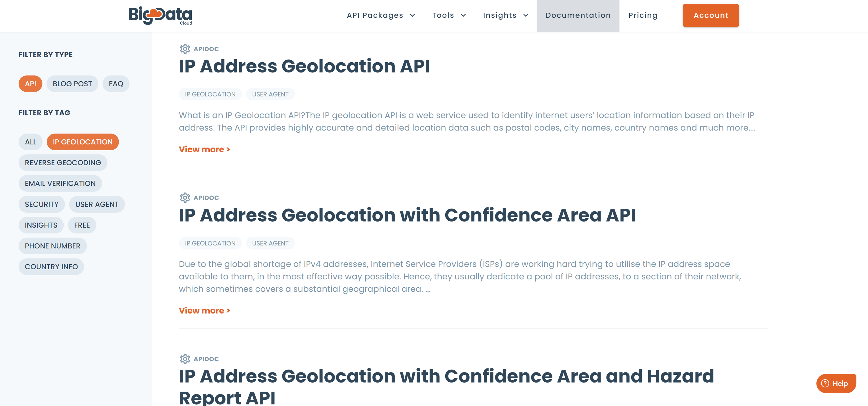The image size is (868, 406).
Task: Click gear icon above Confidence Area API title
Action: coord(185,198)
